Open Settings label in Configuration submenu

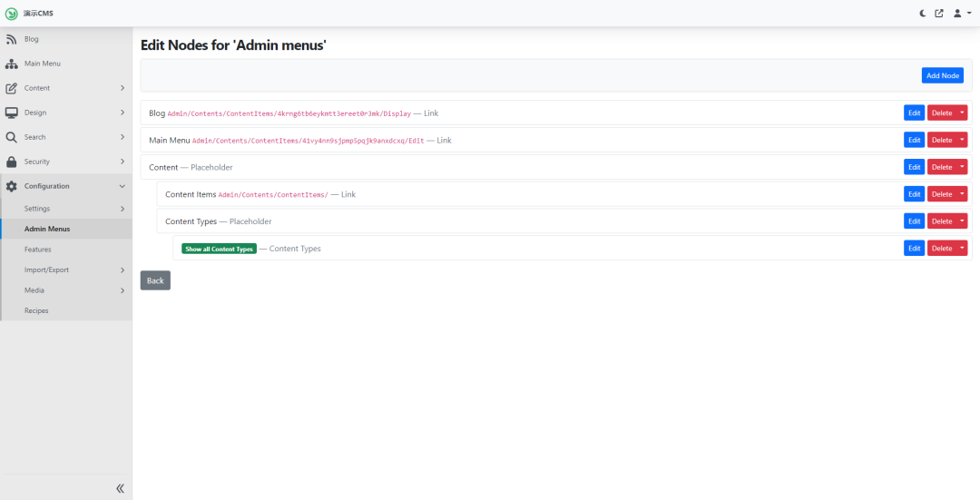pos(37,209)
